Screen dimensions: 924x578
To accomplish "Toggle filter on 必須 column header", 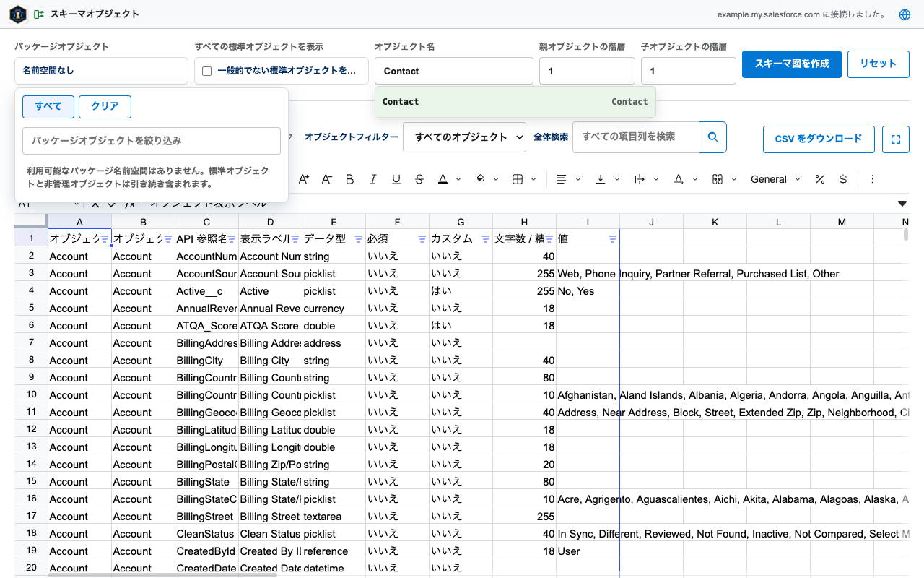I will point(422,239).
